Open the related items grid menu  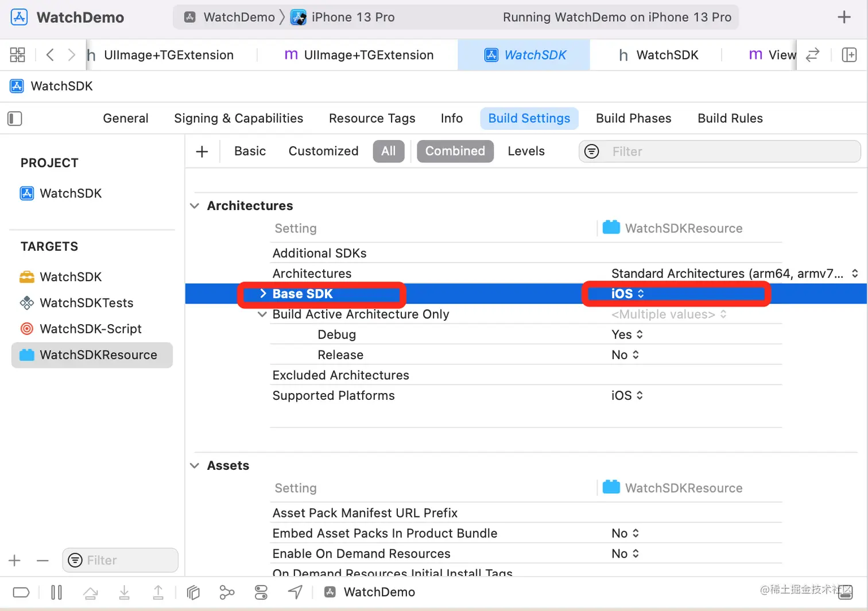18,55
